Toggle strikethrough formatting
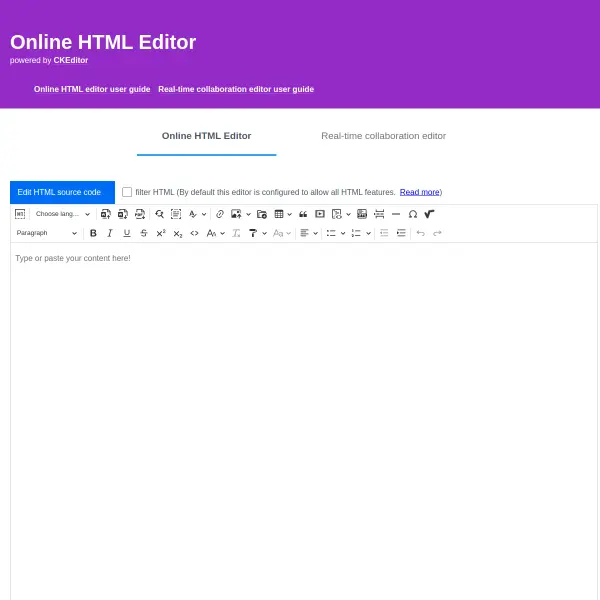Screen dimensions: 600x600 coord(144,233)
